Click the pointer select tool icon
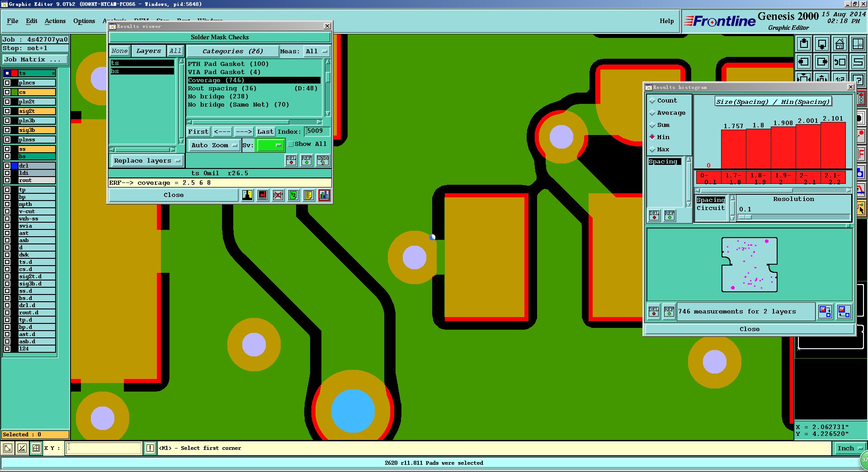868x472 pixels. tap(861, 209)
